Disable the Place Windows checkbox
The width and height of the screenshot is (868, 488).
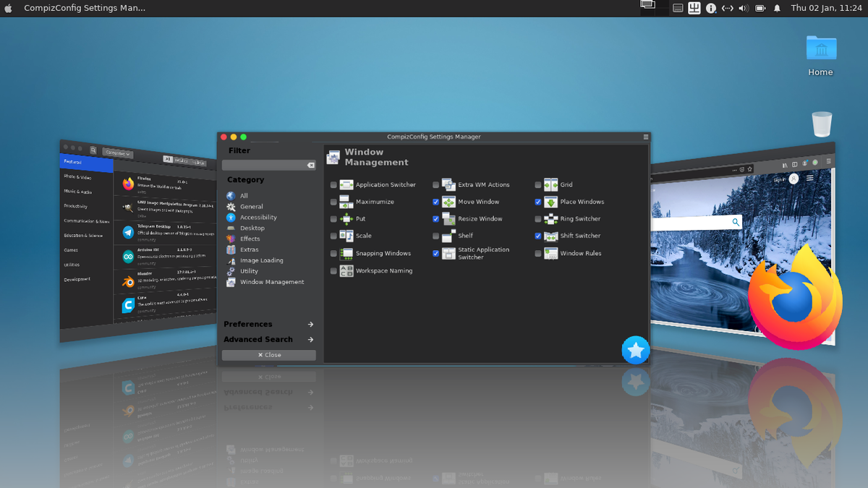538,202
